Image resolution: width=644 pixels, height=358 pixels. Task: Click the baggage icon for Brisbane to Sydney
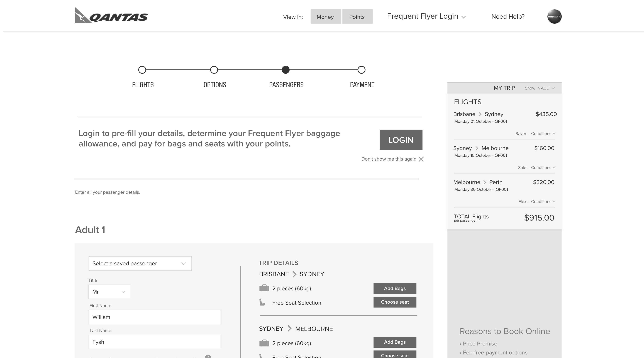click(264, 288)
